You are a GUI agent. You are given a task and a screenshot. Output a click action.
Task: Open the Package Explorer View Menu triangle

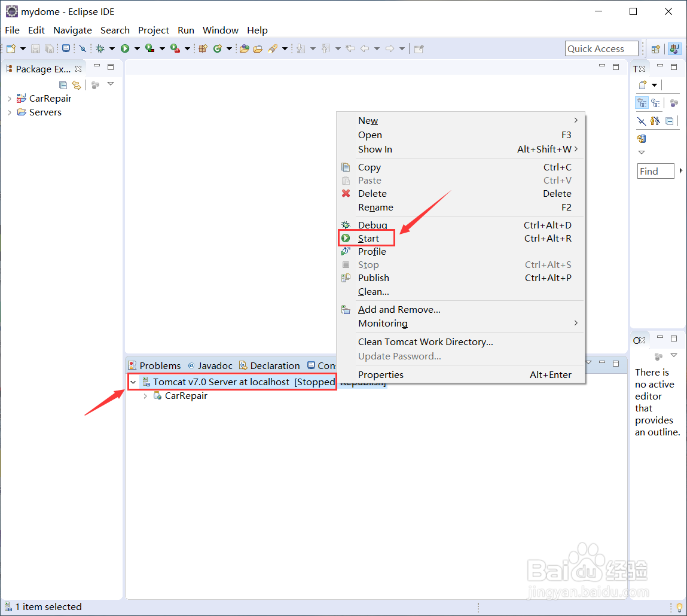coord(111,84)
